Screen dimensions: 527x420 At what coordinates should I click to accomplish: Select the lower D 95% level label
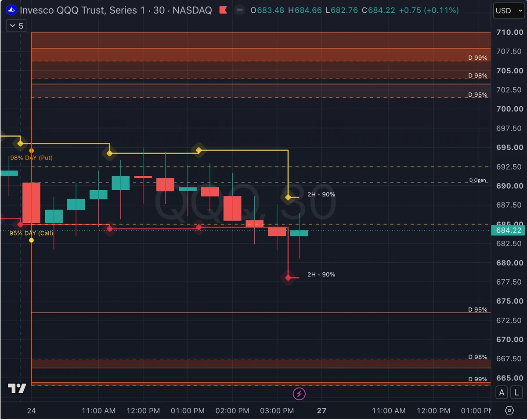(478, 310)
